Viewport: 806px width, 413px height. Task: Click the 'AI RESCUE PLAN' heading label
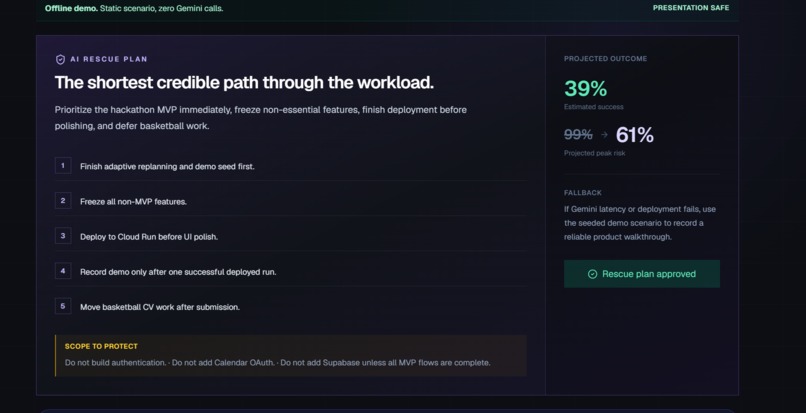point(109,59)
